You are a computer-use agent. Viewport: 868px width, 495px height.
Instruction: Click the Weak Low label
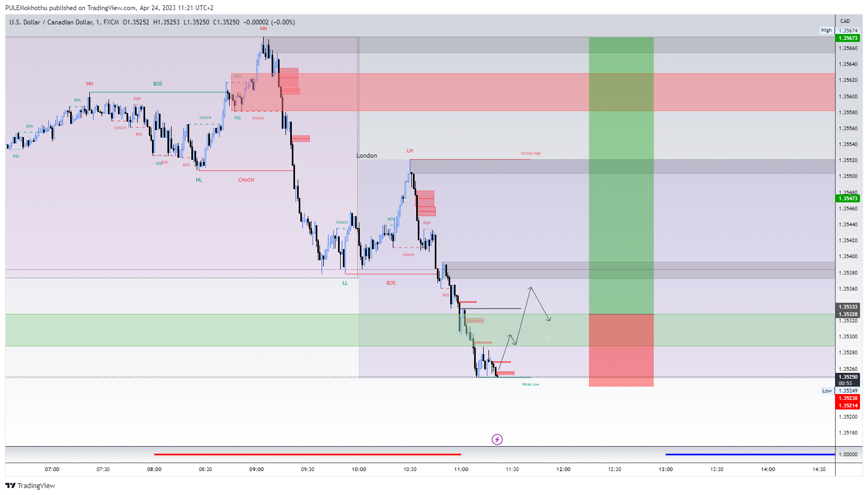tap(530, 385)
